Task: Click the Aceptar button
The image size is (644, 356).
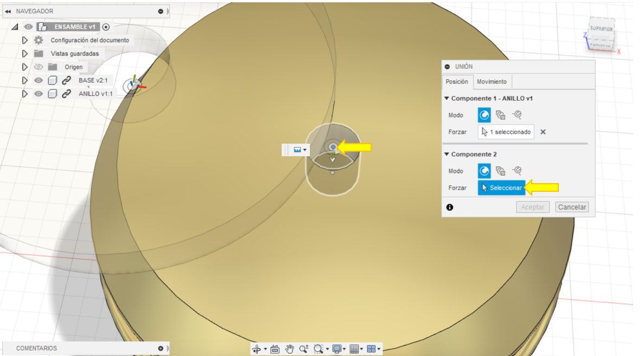Action: point(533,207)
